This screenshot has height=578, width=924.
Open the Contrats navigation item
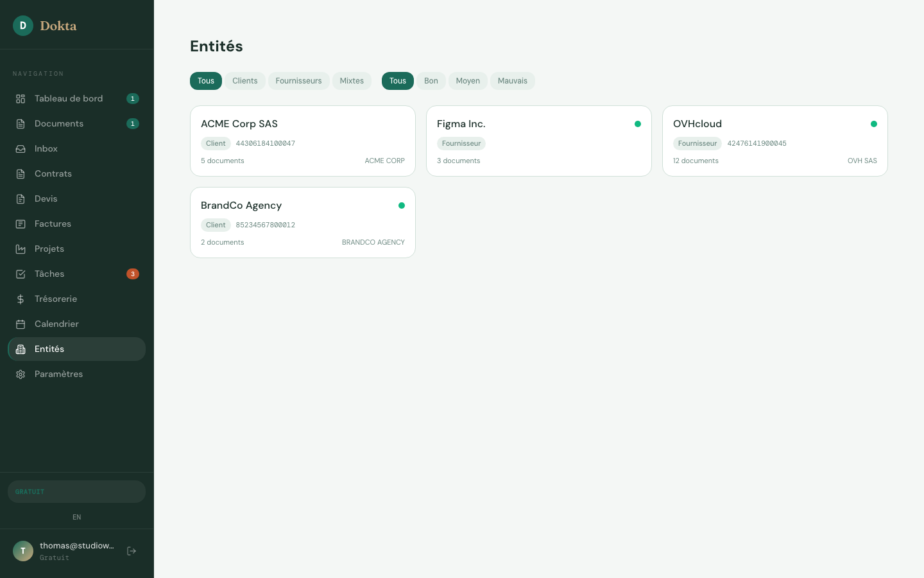(53, 174)
